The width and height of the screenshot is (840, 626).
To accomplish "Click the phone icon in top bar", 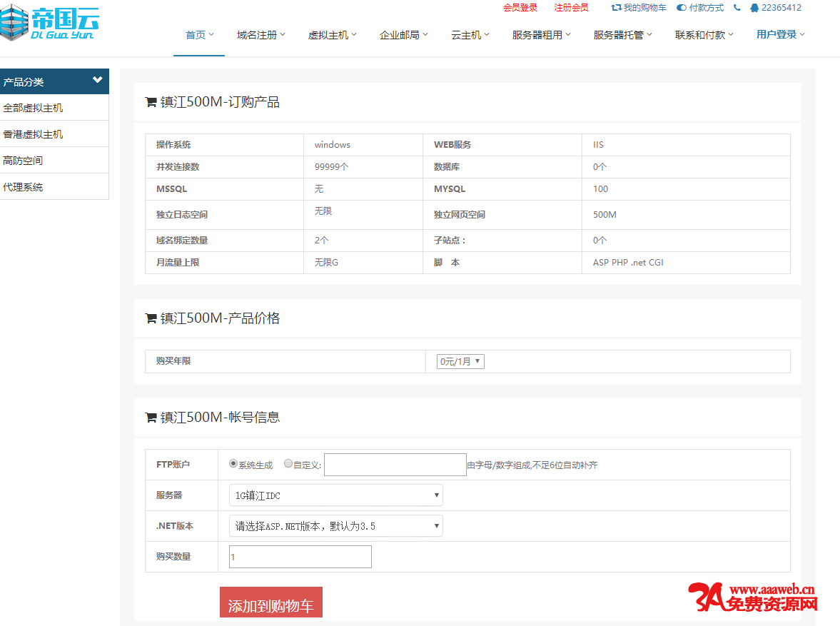I will 737,8.
